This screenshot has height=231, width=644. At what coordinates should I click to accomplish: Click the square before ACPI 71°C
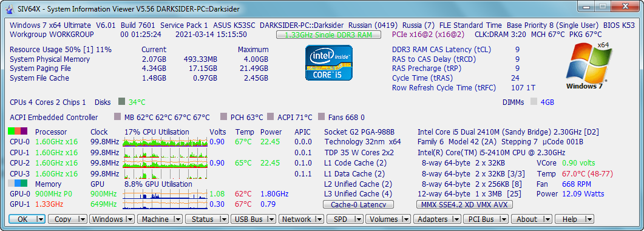(270, 117)
